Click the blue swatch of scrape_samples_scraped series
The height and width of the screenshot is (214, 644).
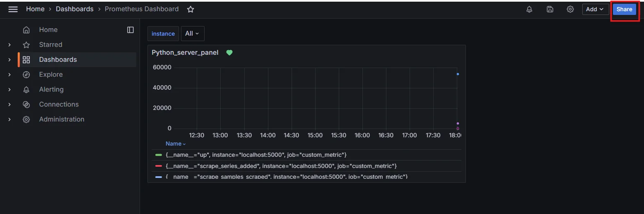159,177
